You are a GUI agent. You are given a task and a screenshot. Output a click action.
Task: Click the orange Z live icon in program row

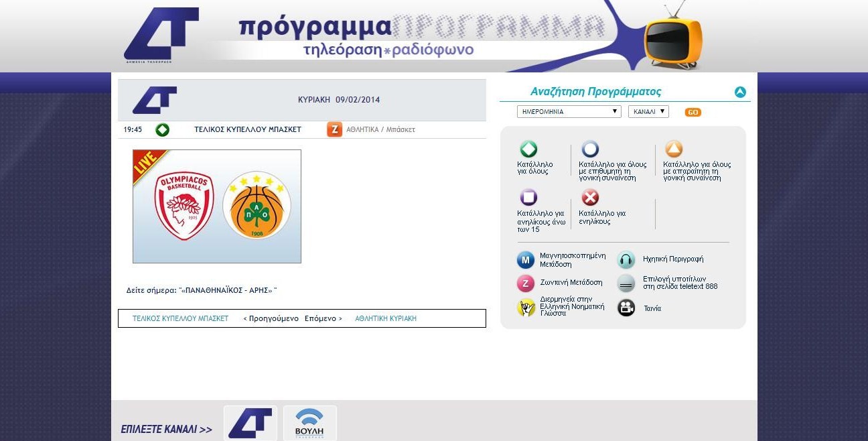[x=334, y=129]
